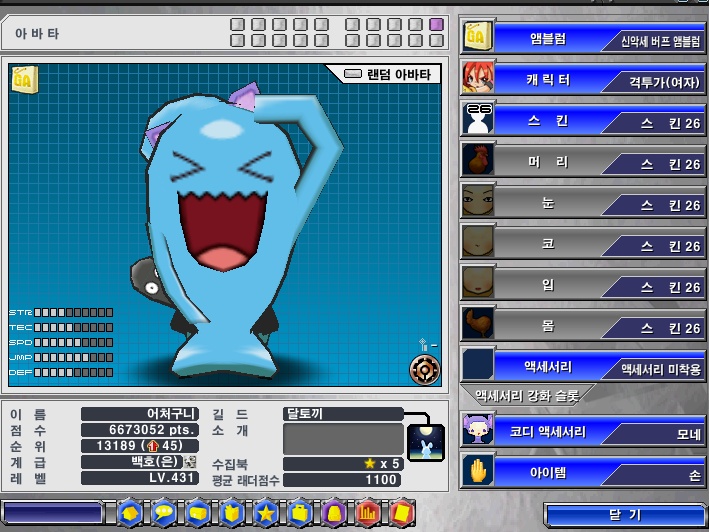This screenshot has width=709, height=532.
Task: Open the chat speech bubble icon
Action: (x=164, y=513)
